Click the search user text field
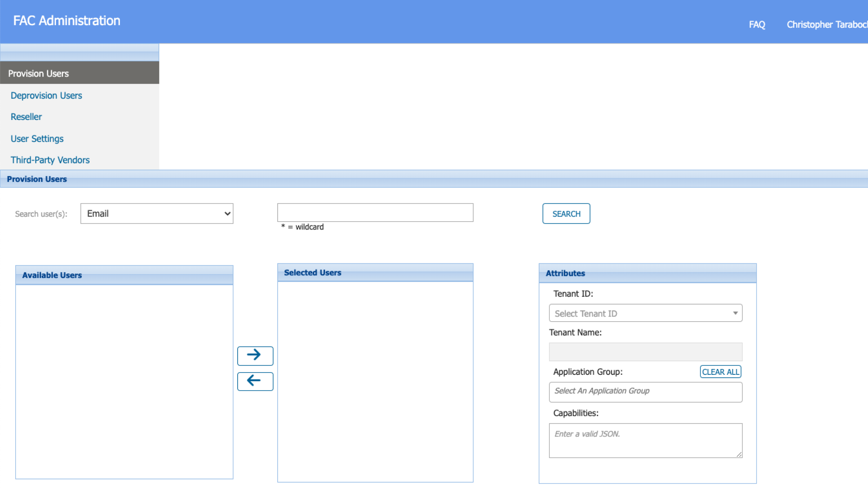 point(375,212)
